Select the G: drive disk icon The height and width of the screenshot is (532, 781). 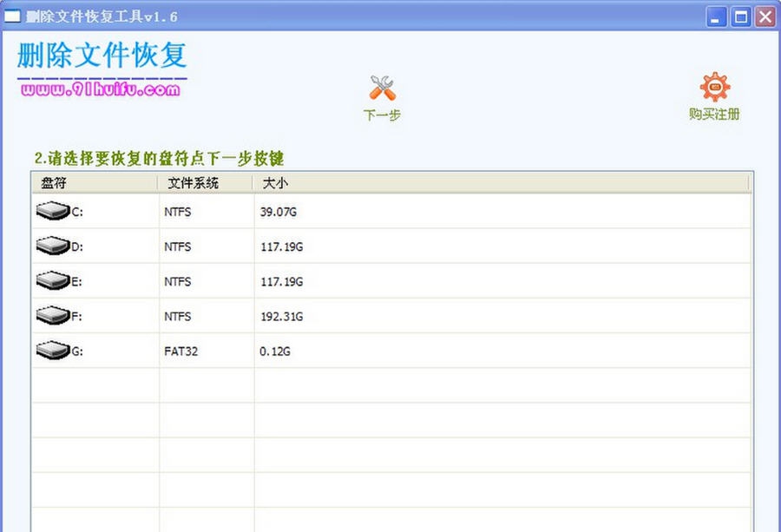point(52,351)
